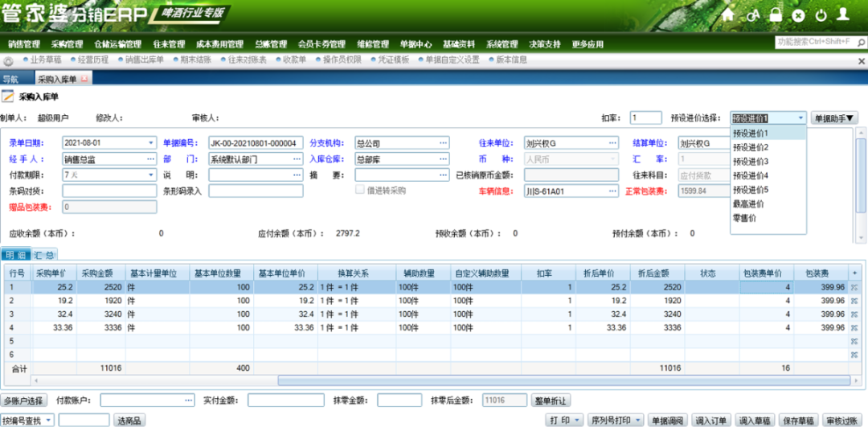Click the power logout icon
868x427 pixels.
coord(821,15)
